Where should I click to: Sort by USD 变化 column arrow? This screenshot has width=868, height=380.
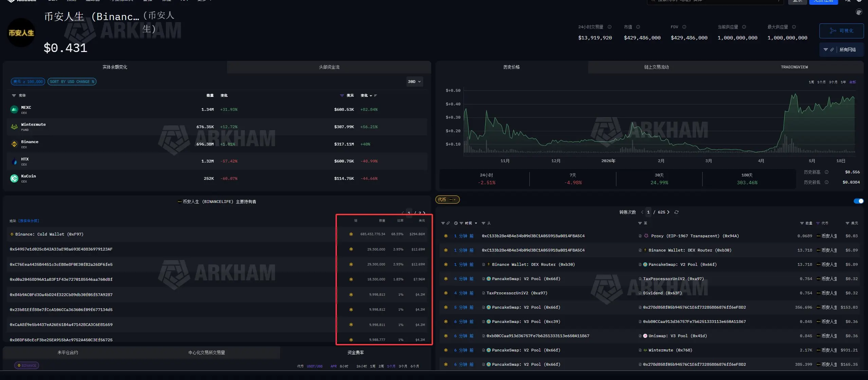coord(371,96)
